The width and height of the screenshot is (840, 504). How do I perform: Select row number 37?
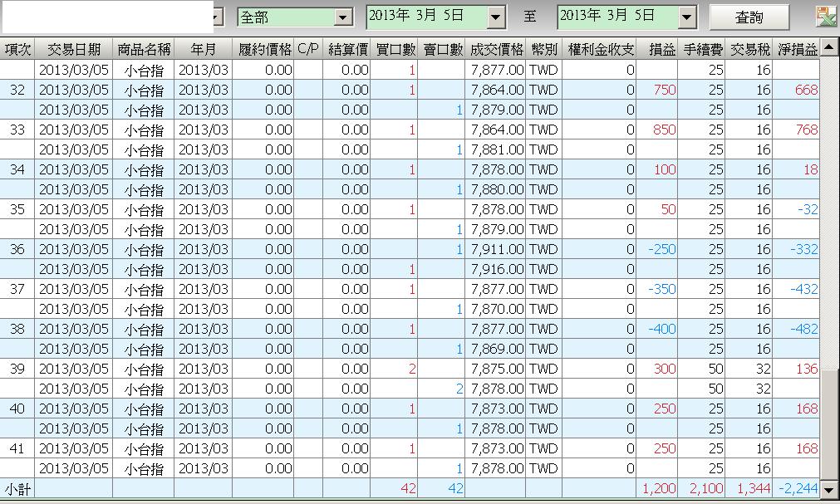click(x=17, y=289)
